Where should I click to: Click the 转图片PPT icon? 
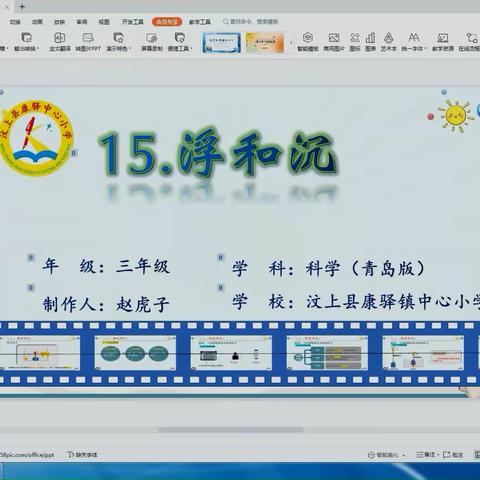88,37
